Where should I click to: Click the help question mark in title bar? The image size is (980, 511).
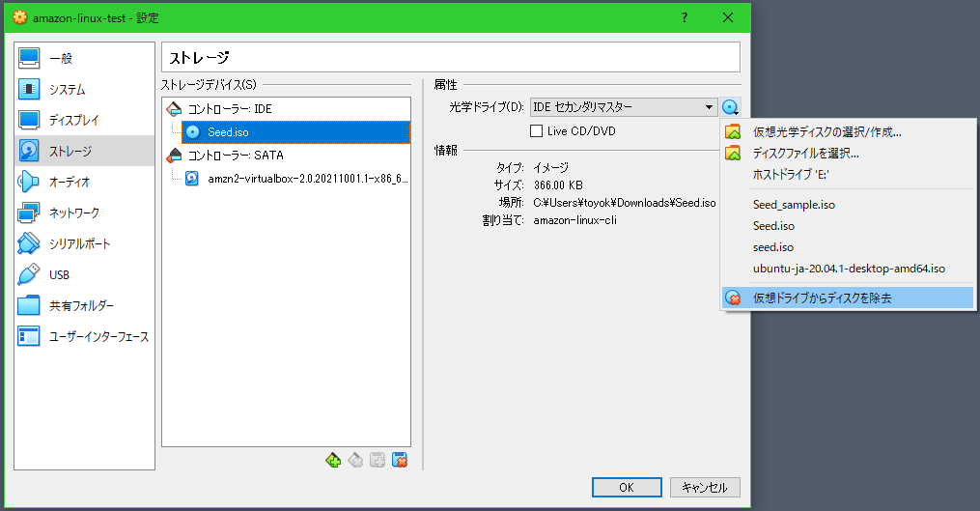tap(685, 17)
